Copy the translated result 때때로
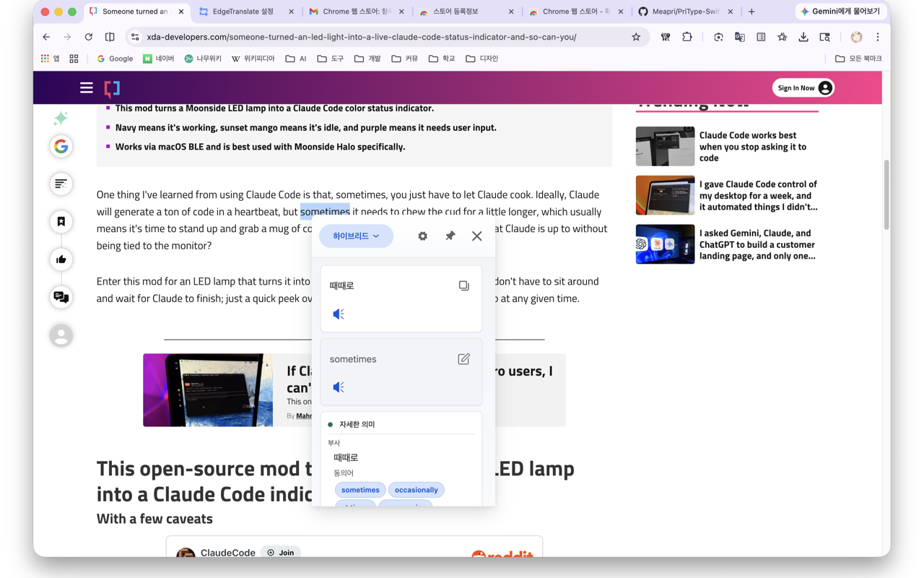 [463, 285]
